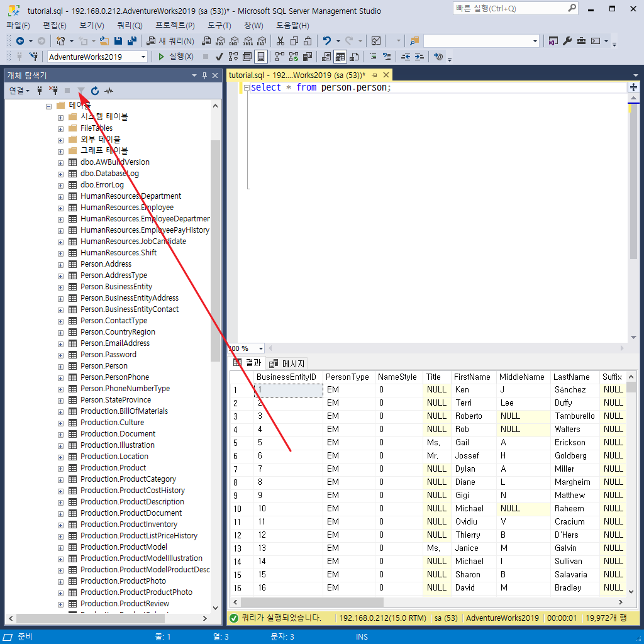Open a file with the folder icon
Image resolution: width=644 pixels, height=644 pixels.
pyautogui.click(x=105, y=41)
